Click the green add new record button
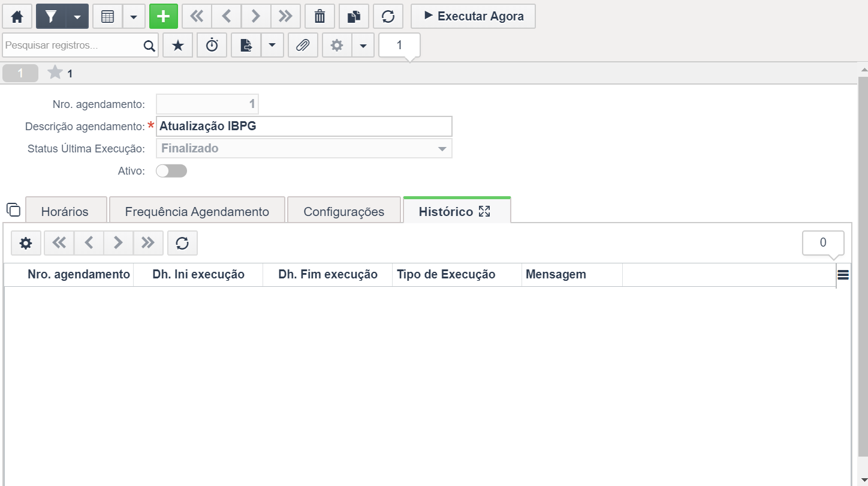The image size is (868, 486). (x=164, y=16)
